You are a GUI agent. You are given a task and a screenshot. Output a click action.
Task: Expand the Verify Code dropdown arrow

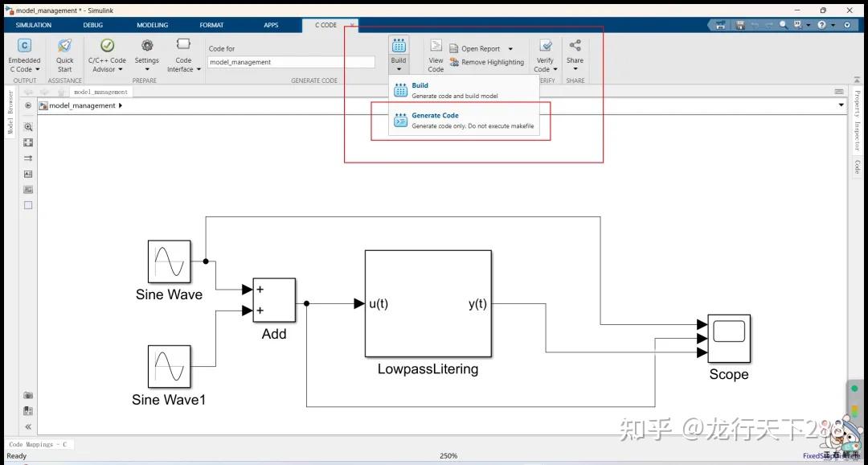555,70
